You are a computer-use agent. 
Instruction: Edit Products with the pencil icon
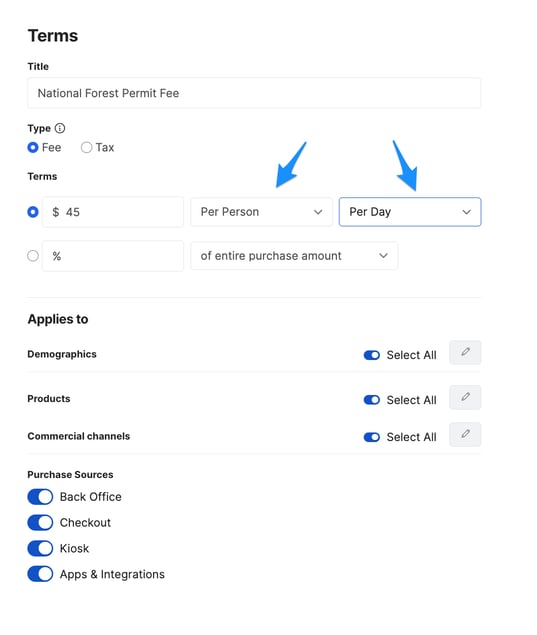click(x=465, y=397)
